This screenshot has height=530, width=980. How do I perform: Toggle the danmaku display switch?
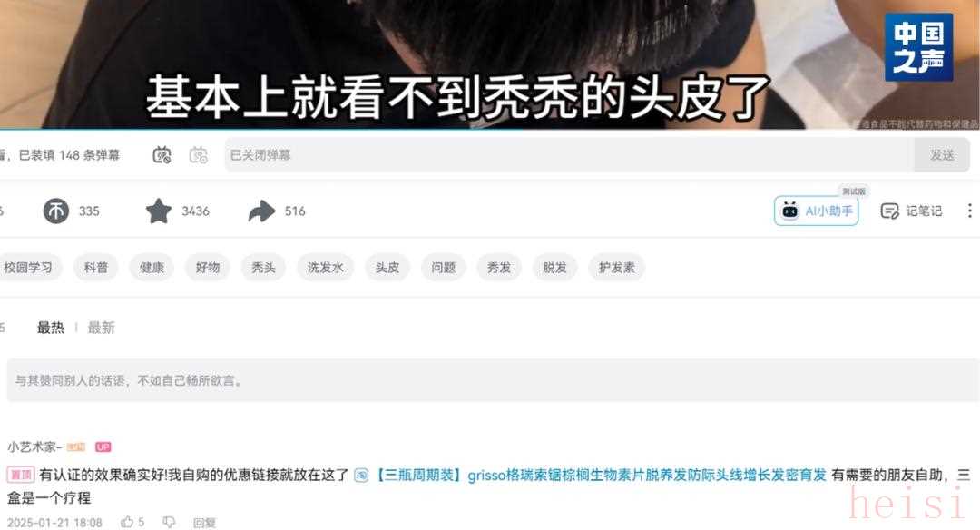pos(162,155)
